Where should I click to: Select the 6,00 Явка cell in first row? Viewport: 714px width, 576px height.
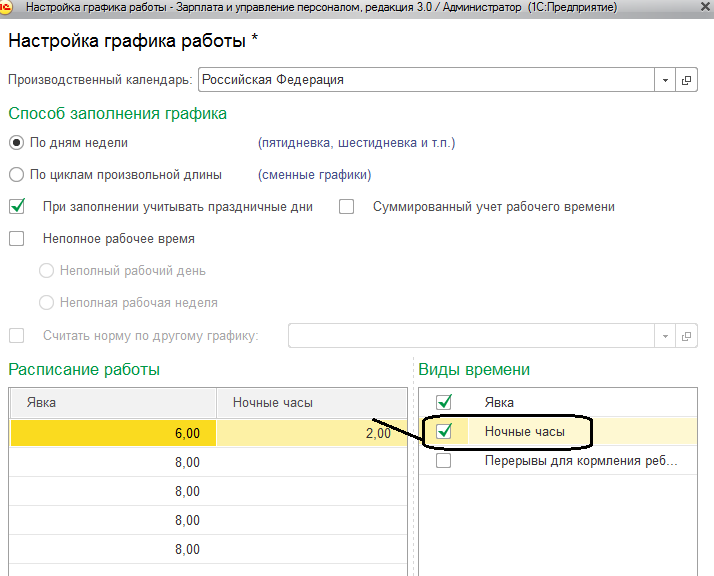(x=112, y=432)
